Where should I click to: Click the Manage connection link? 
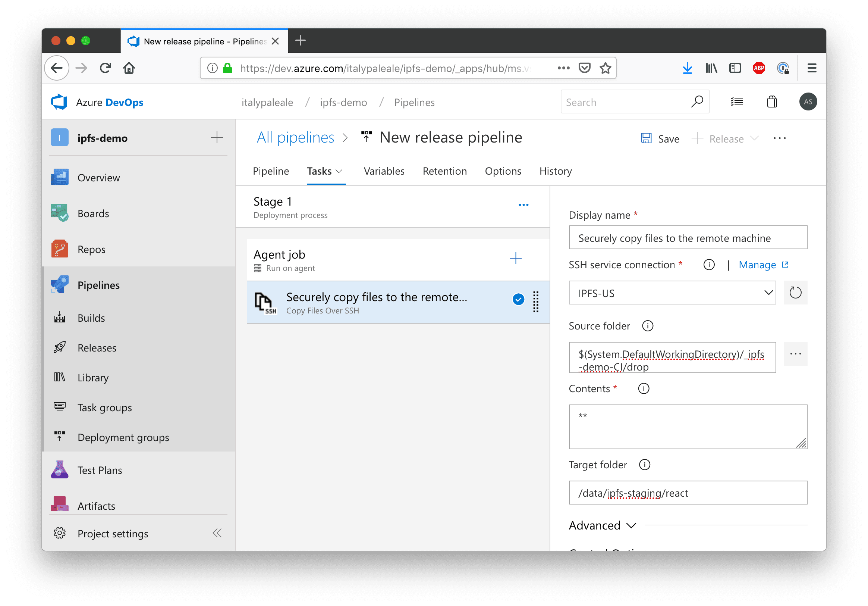pyautogui.click(x=763, y=265)
